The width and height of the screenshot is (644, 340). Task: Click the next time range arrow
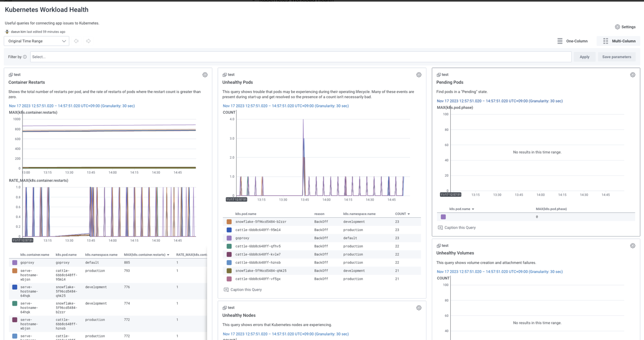pyautogui.click(x=88, y=41)
